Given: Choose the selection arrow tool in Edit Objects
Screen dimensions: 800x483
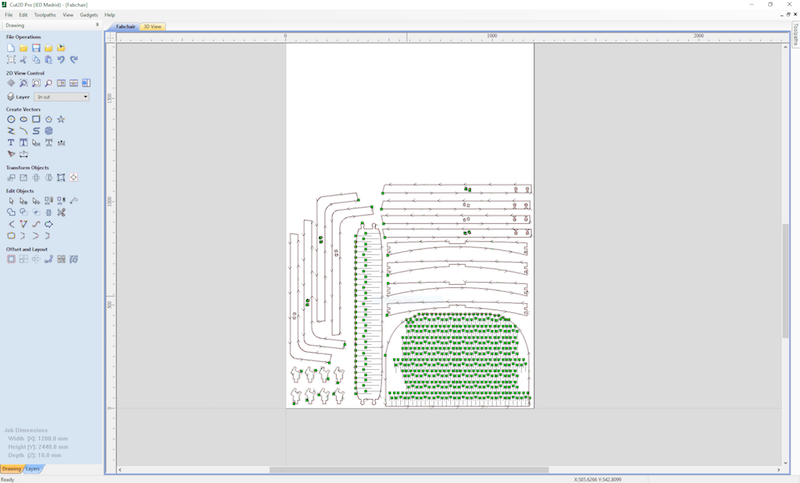Looking at the screenshot, I should pos(11,201).
